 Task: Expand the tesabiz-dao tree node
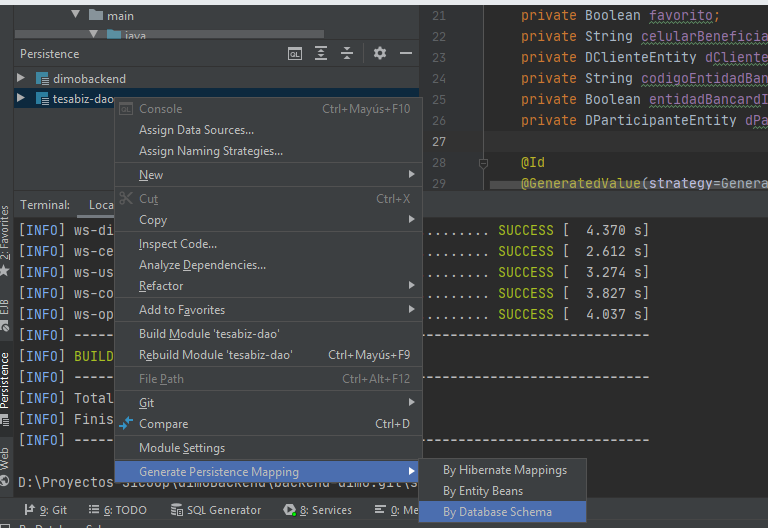(x=22, y=98)
